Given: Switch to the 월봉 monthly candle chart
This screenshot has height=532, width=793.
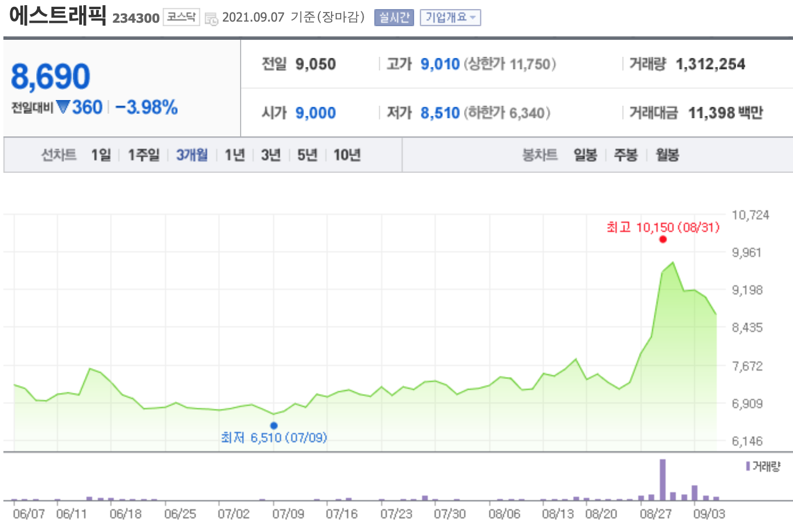Looking at the screenshot, I should tap(667, 155).
